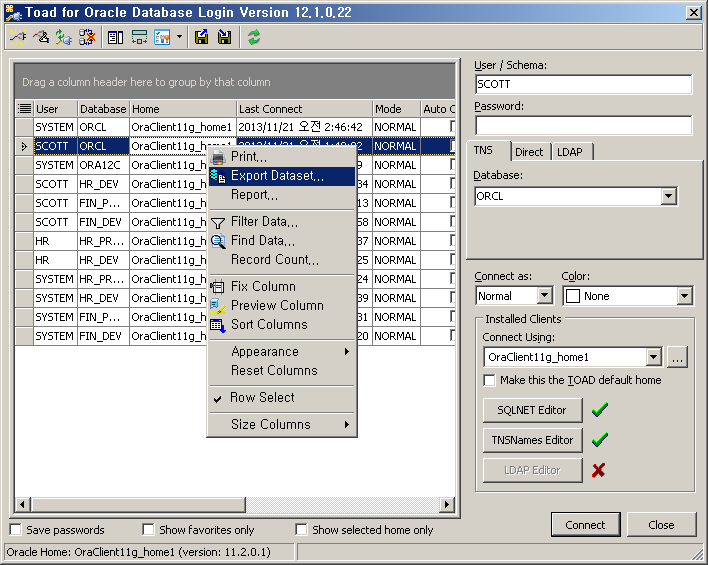Open the Color dropdown set to None

(684, 296)
